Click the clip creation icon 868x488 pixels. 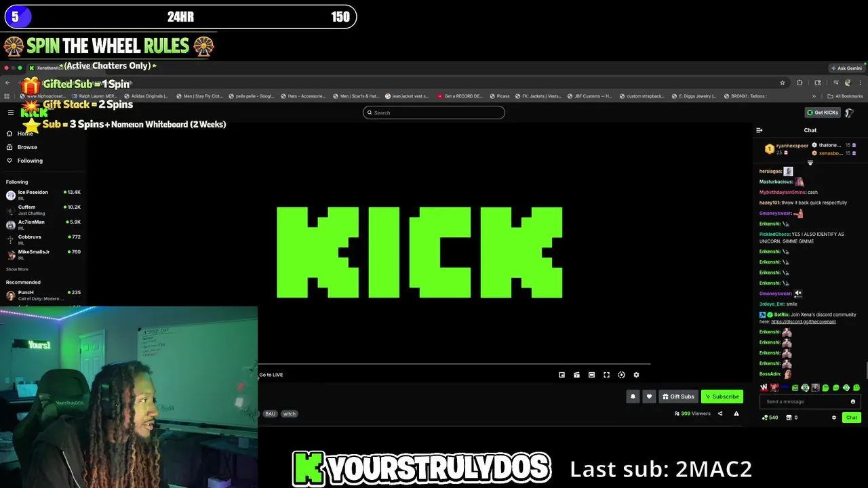click(576, 375)
